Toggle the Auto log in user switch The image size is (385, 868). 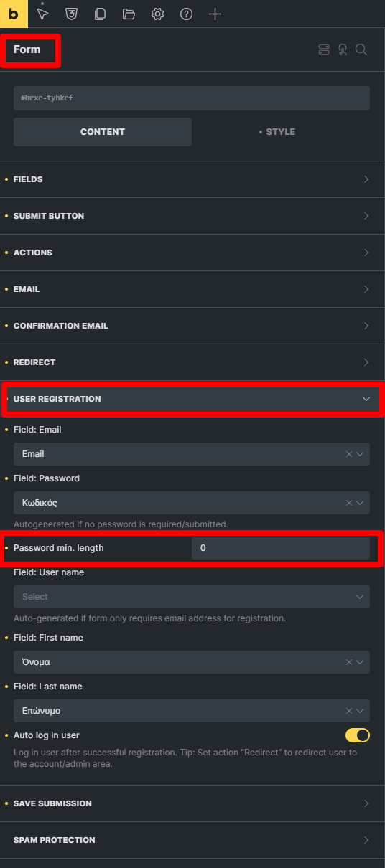(358, 735)
